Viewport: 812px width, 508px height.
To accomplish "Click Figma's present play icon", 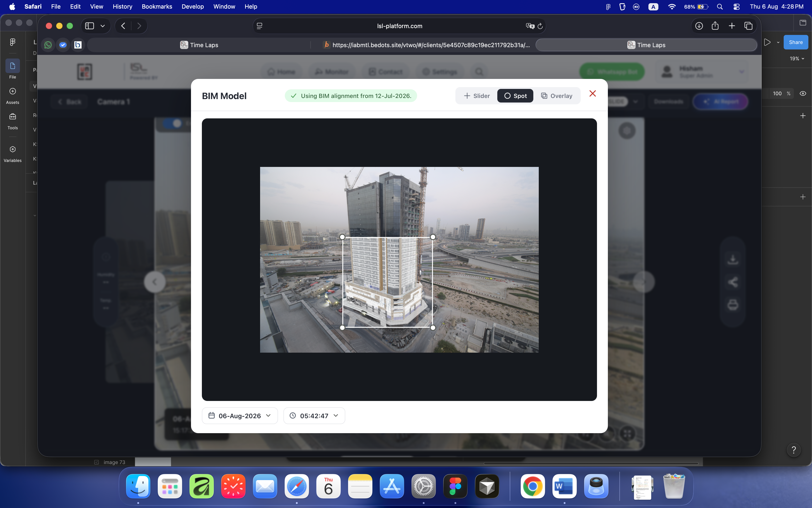I will [x=767, y=42].
